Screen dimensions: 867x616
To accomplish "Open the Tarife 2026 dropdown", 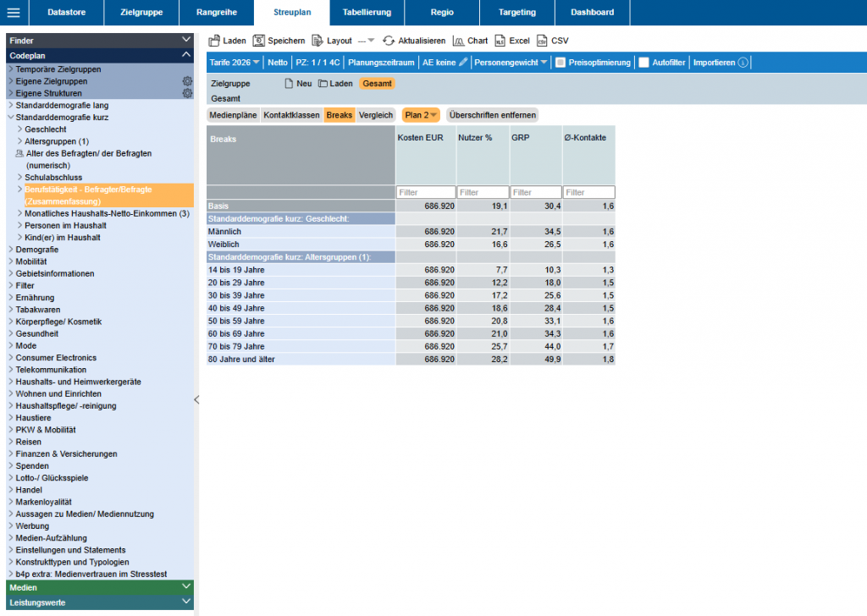I will pos(235,63).
